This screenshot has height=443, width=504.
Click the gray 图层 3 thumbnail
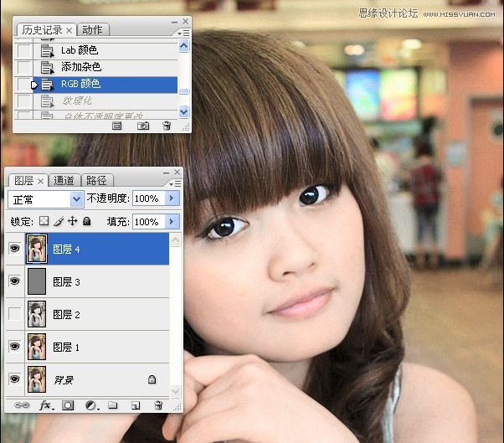point(37,281)
